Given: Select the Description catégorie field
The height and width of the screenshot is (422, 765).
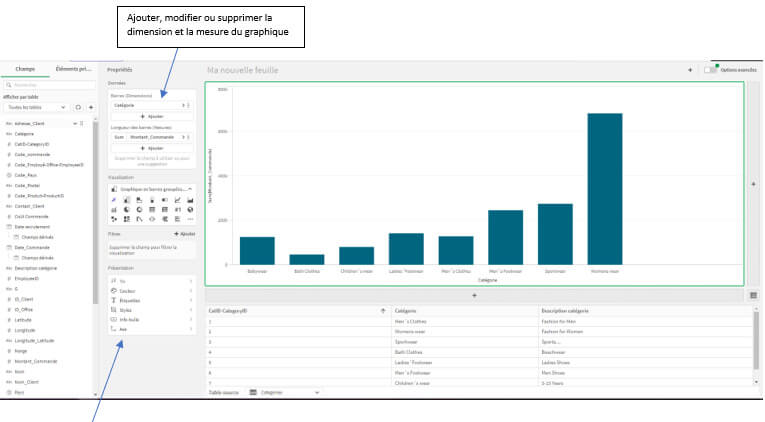Looking at the screenshot, I should [36, 268].
